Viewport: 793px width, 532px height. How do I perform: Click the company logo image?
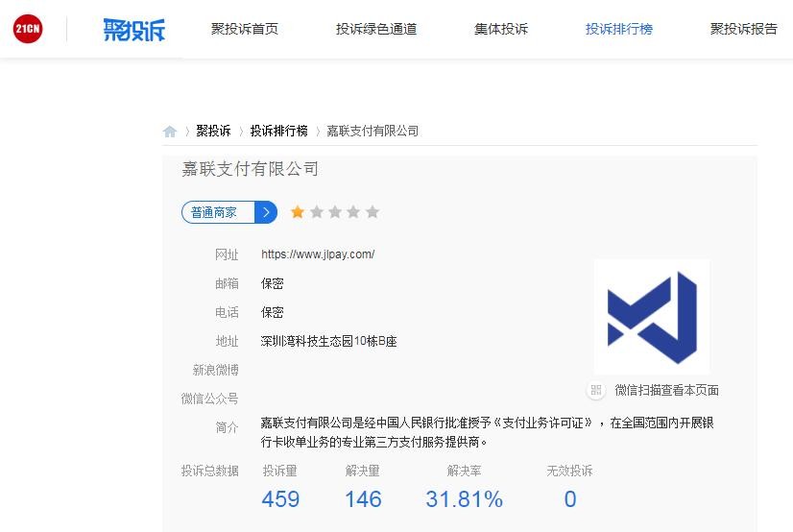point(652,317)
